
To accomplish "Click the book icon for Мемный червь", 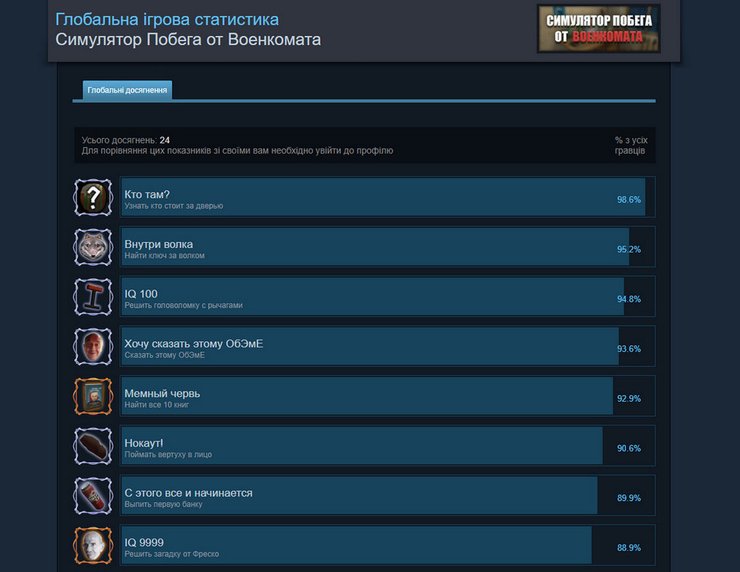I will (x=93, y=396).
